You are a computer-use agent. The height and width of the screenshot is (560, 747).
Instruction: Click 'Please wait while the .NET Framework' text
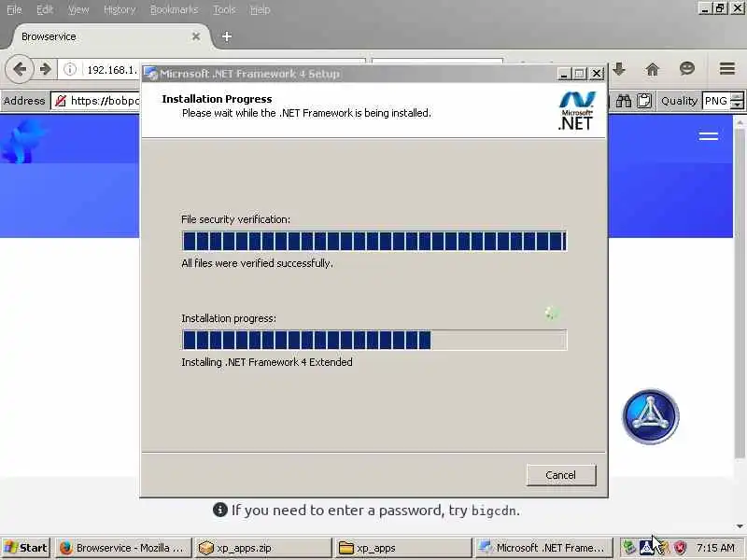306,113
